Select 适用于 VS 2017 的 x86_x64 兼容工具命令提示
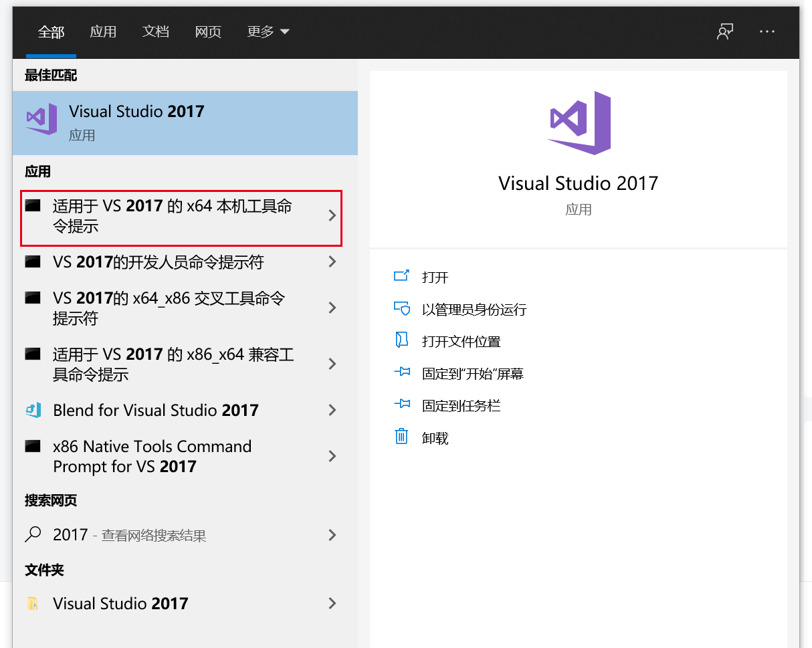 click(x=174, y=364)
